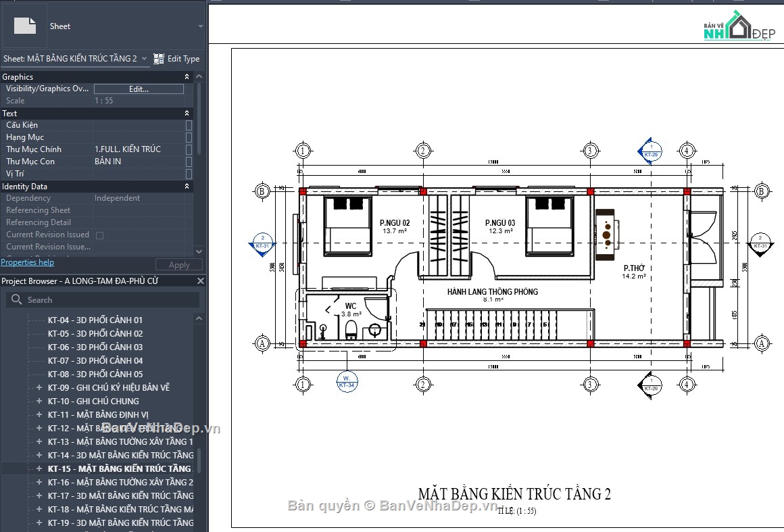Toggle the Hạng Mục parameter checkbox

click(189, 137)
